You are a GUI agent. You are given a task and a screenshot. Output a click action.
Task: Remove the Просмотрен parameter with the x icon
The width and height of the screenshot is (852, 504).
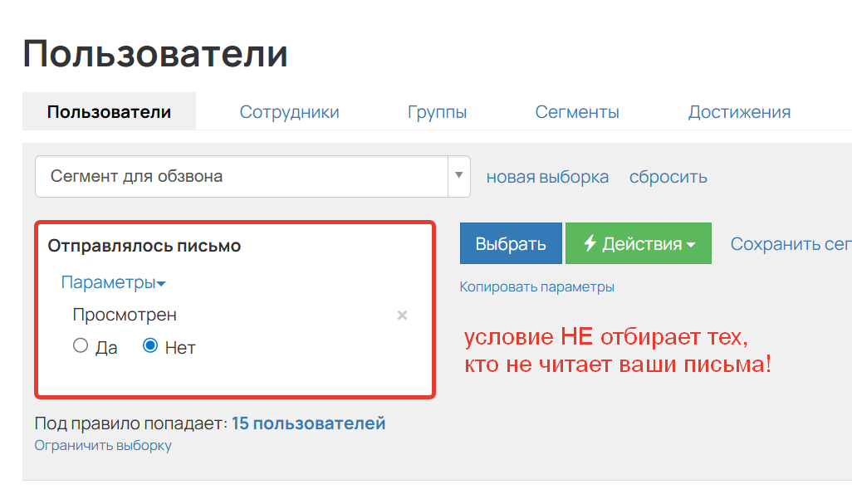[x=402, y=316]
